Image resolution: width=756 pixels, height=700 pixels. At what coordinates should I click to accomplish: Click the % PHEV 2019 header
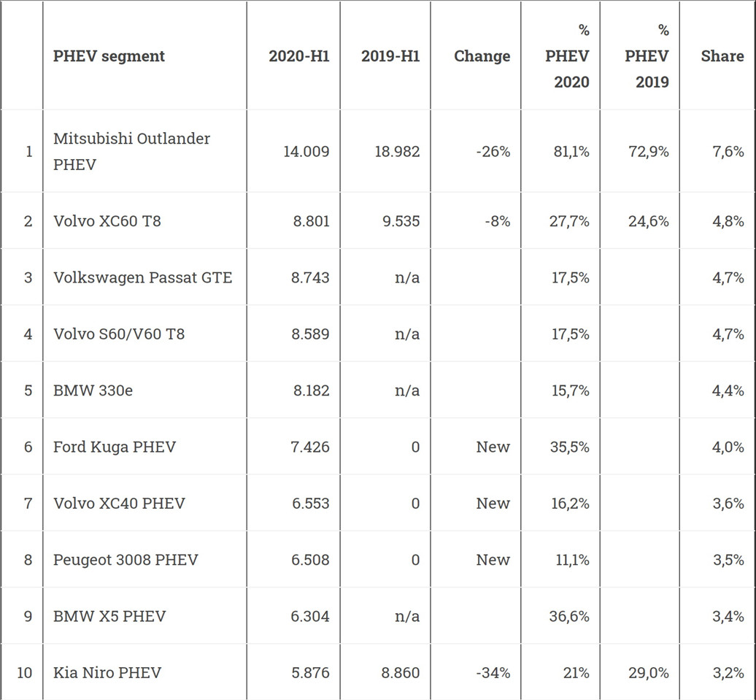click(647, 56)
